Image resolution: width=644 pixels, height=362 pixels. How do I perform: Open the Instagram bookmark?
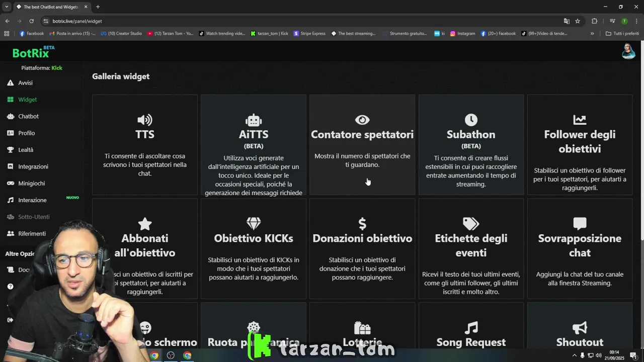click(x=462, y=34)
